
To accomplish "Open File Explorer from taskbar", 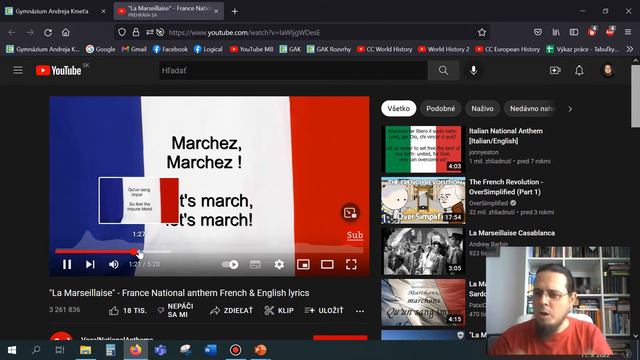I will (x=85, y=350).
